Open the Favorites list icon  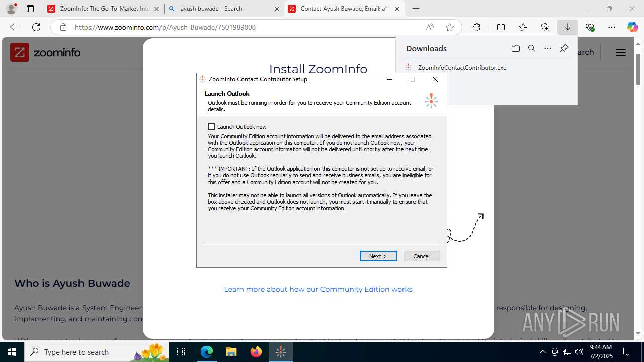pyautogui.click(x=523, y=27)
